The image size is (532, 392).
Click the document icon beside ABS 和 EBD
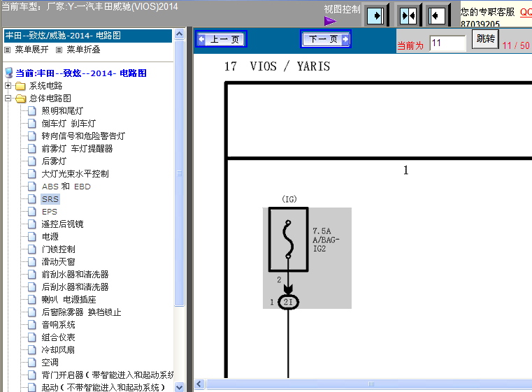(32, 187)
